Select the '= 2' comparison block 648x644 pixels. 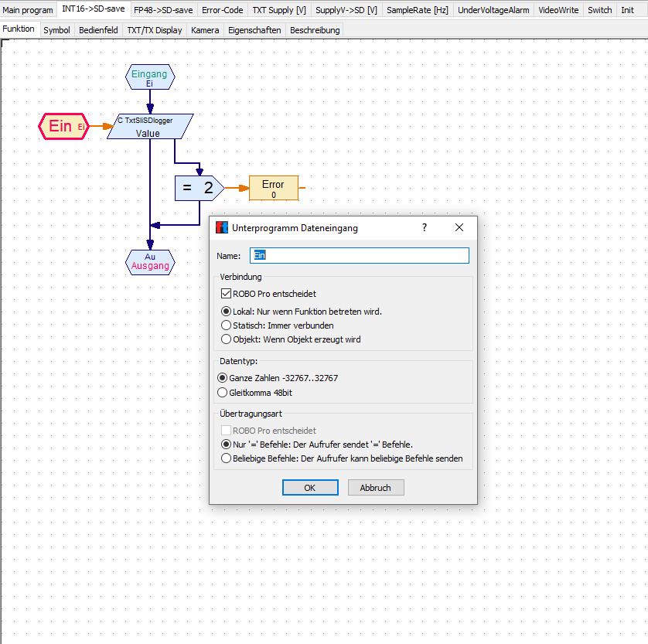tap(200, 188)
